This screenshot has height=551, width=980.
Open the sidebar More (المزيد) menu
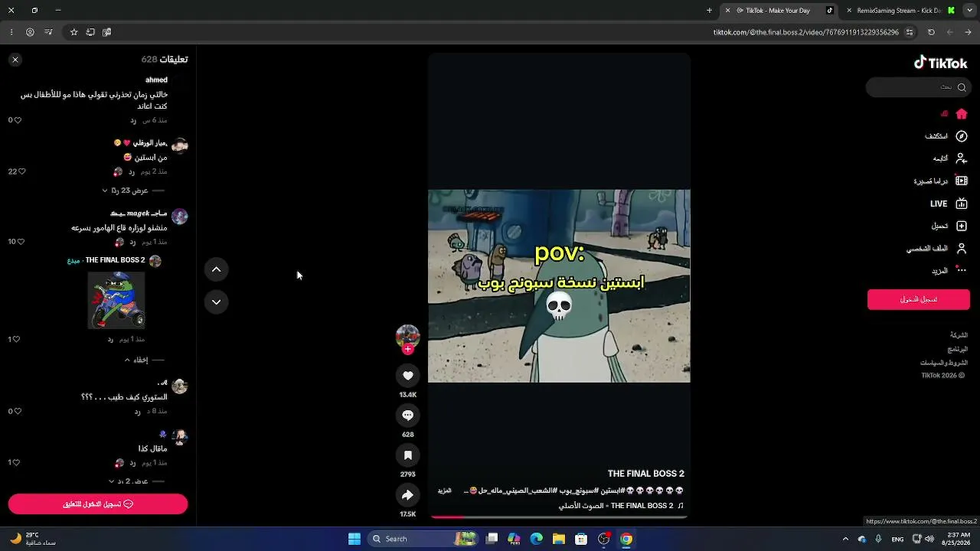(948, 271)
